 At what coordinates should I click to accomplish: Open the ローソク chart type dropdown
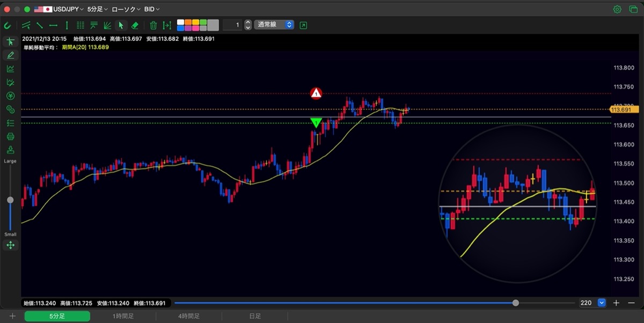tap(126, 9)
